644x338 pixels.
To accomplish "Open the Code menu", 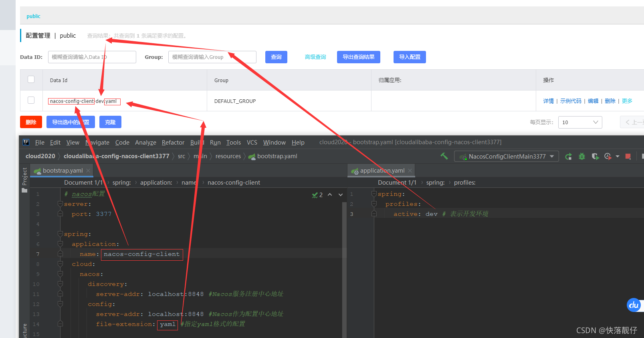I will (x=122, y=143).
